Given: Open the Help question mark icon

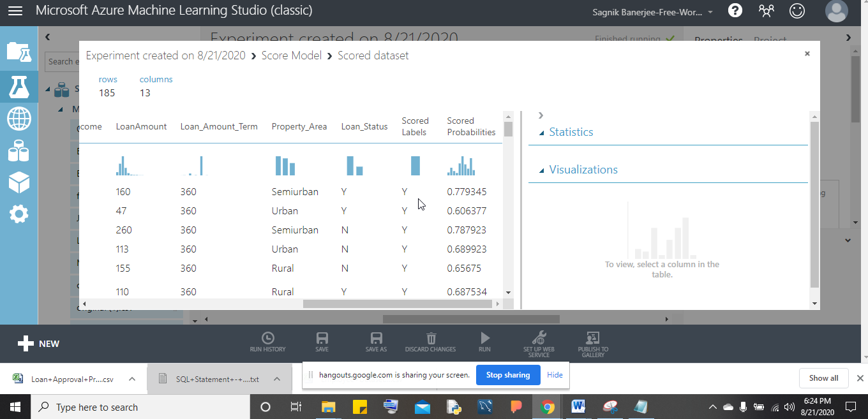Looking at the screenshot, I should (735, 11).
